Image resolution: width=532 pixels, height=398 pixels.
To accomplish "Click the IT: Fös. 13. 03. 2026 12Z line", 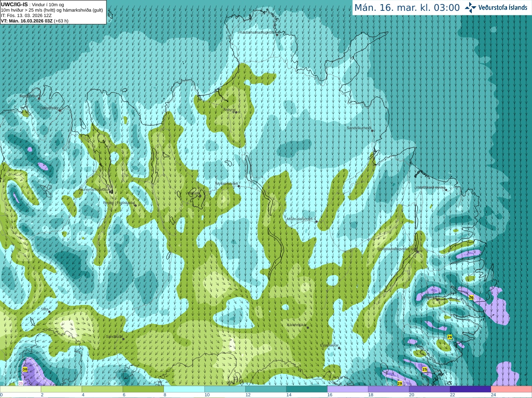I will (x=26, y=15).
